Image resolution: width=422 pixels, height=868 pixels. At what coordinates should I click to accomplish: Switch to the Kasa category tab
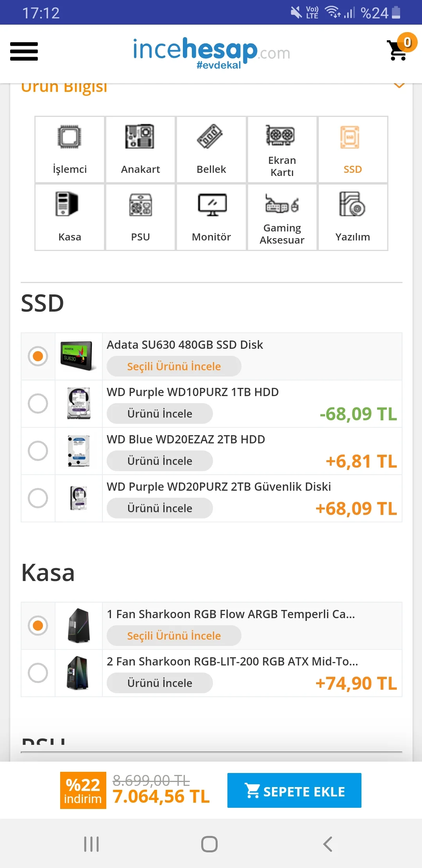pyautogui.click(x=70, y=217)
